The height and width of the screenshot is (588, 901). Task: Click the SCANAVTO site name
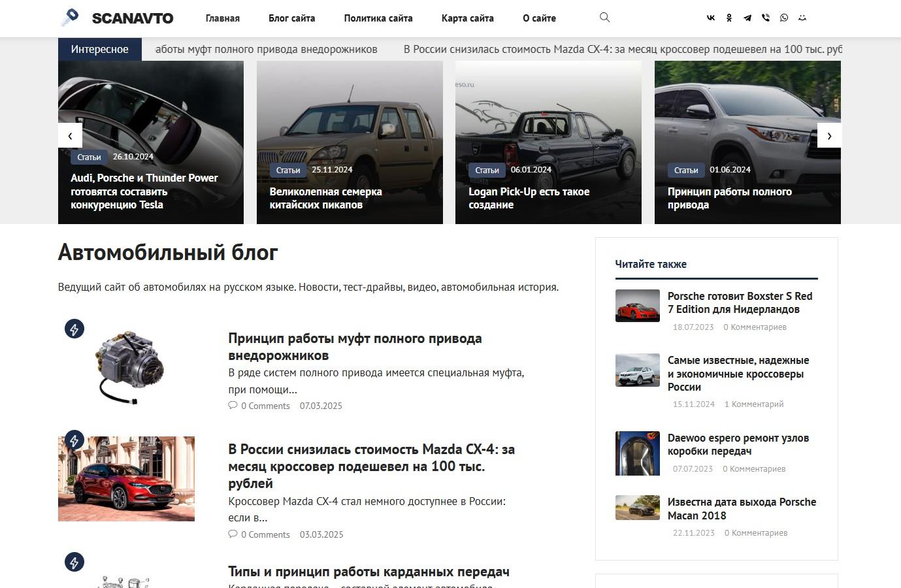click(133, 18)
